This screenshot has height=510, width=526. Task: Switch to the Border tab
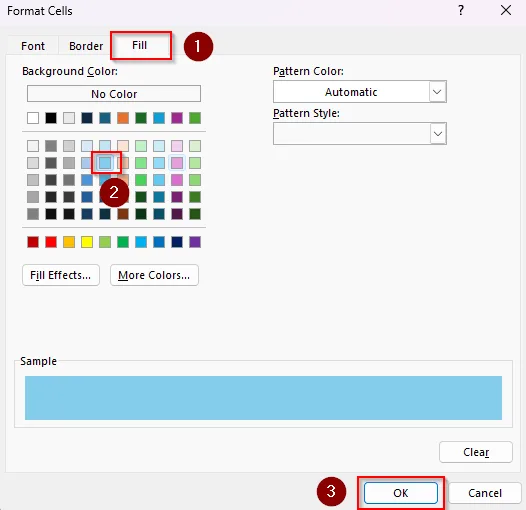(86, 46)
